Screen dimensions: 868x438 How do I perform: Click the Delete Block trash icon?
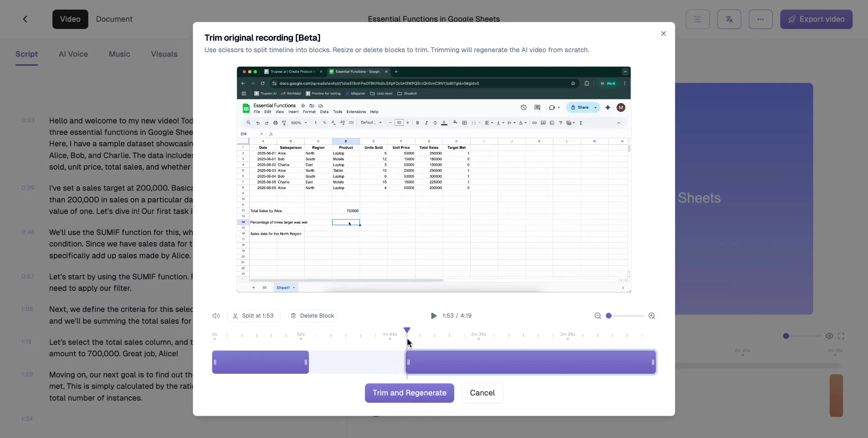click(x=294, y=316)
